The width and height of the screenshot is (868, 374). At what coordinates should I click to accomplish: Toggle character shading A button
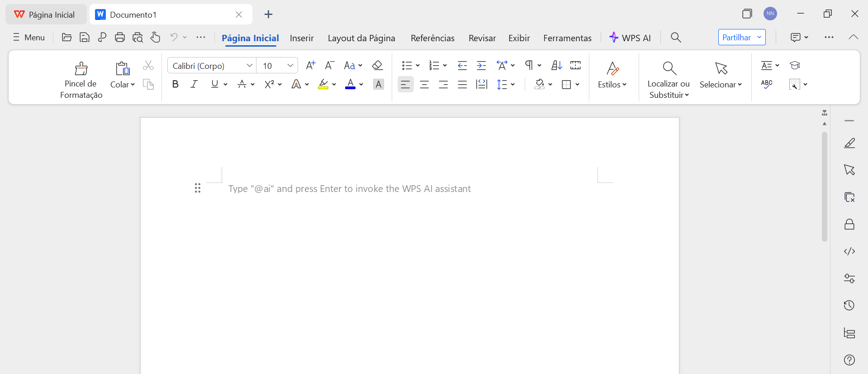[x=379, y=84]
